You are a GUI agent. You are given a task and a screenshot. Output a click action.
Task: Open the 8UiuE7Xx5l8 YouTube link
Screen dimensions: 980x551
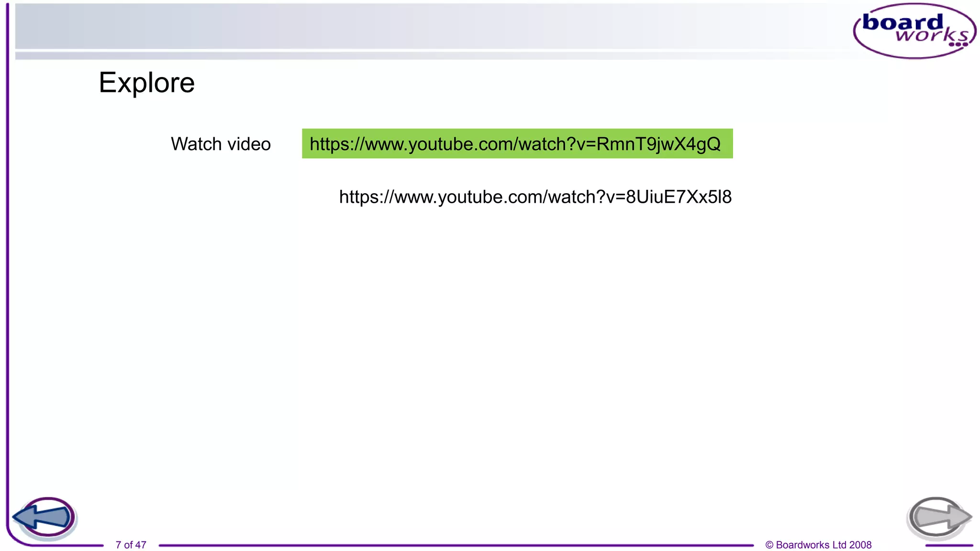coord(535,197)
